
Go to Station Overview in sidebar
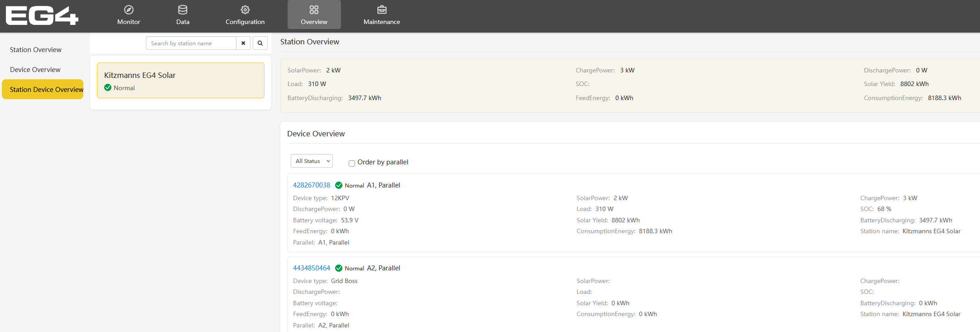click(x=36, y=50)
